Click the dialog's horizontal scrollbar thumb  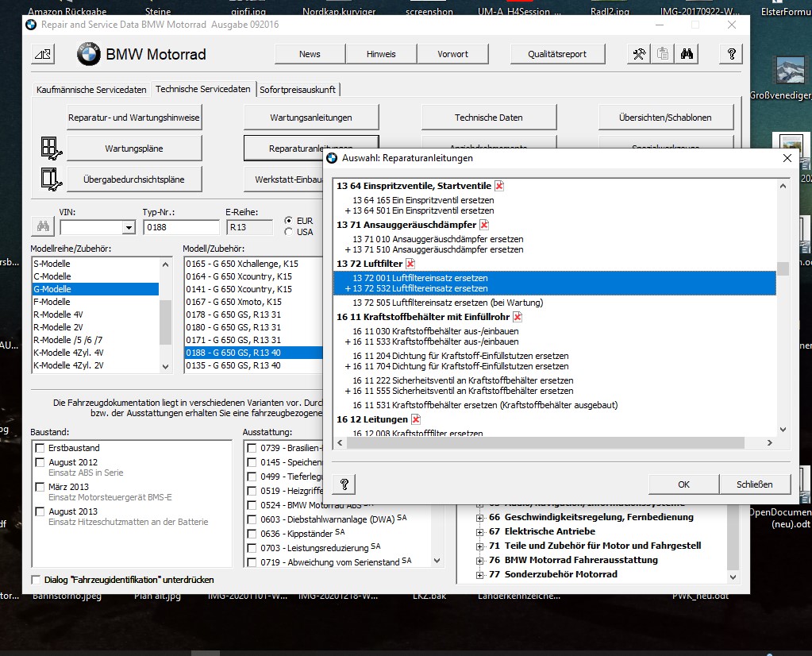[545, 443]
